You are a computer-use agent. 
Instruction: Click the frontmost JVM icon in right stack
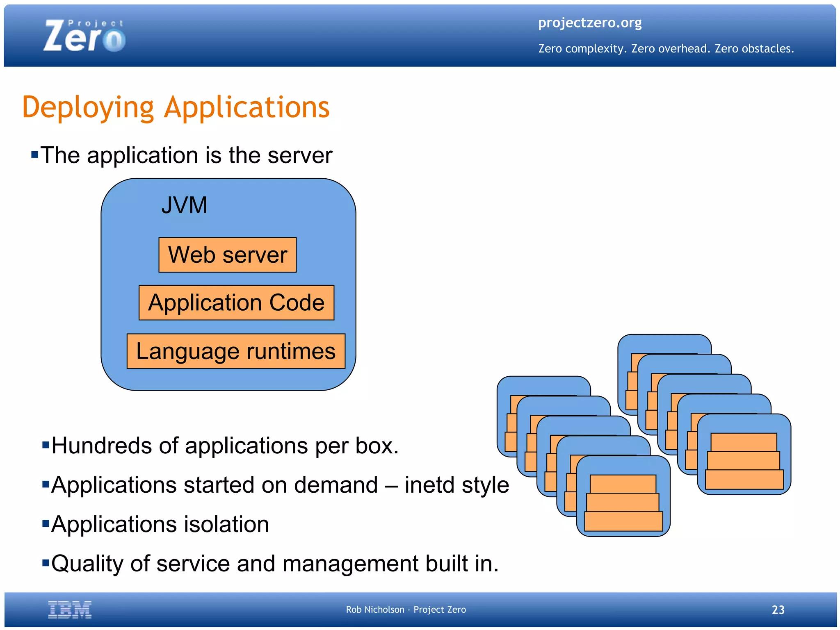(744, 454)
